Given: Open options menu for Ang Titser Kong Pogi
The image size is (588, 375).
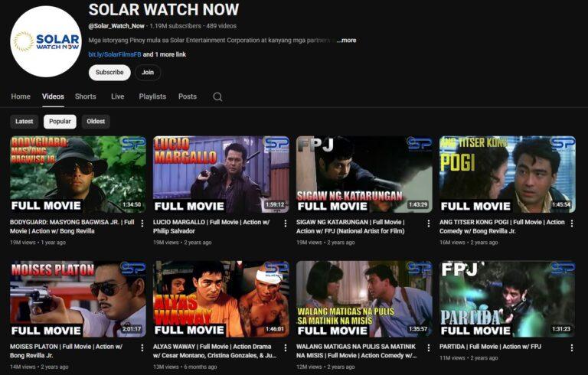Looking at the screenshot, I should [572, 223].
